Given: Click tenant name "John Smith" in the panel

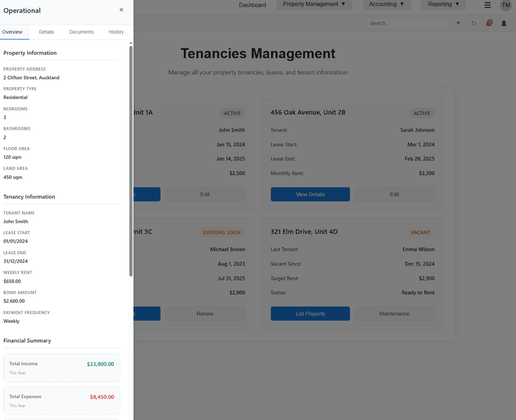Looking at the screenshot, I should [x=16, y=221].
